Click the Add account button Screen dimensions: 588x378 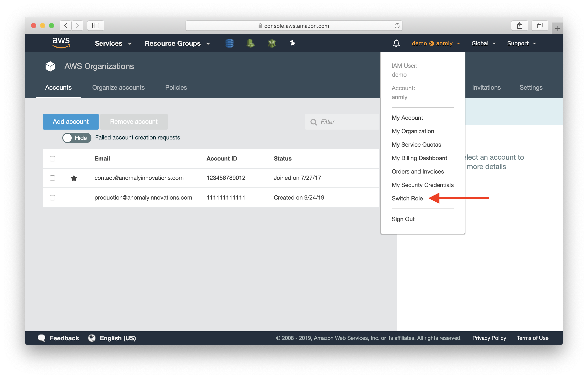pyautogui.click(x=70, y=121)
